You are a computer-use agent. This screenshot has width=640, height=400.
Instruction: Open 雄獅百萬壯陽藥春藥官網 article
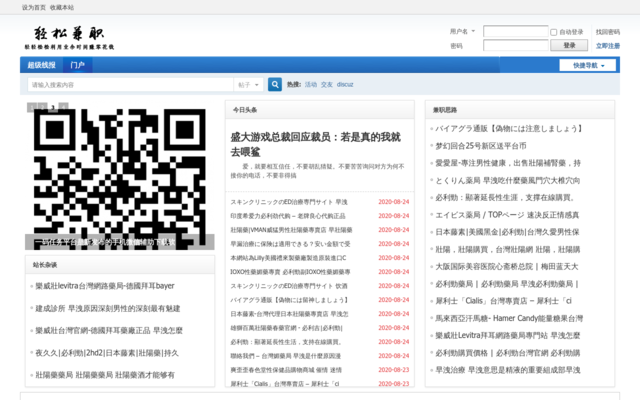click(x=287, y=328)
